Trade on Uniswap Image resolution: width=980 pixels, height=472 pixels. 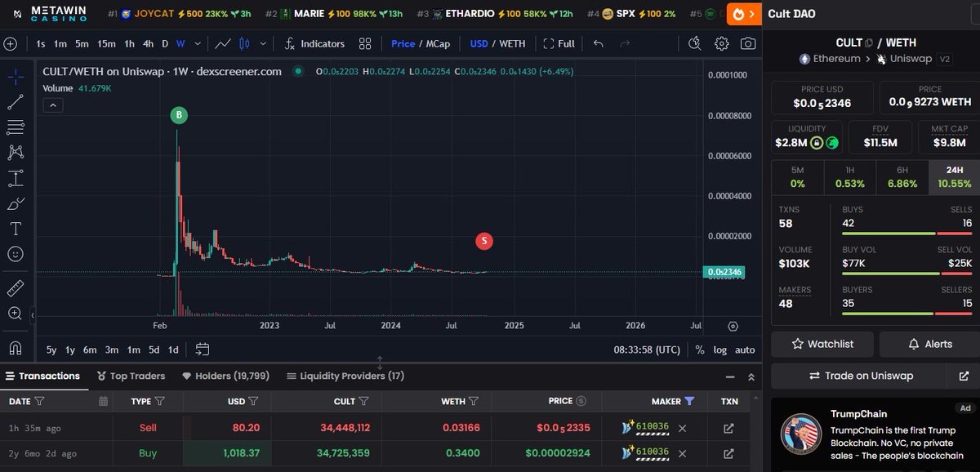[x=861, y=376]
